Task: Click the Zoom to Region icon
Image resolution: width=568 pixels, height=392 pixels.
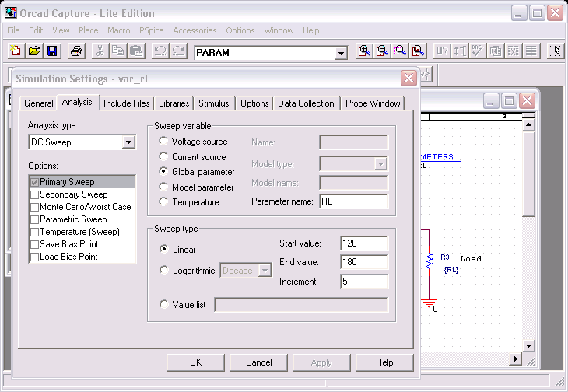Action: click(x=400, y=51)
